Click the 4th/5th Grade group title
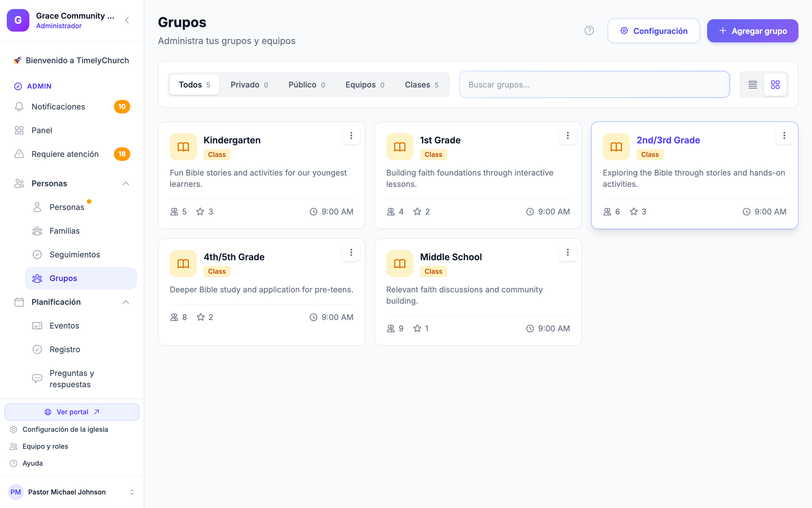This screenshot has width=812, height=508. [x=234, y=257]
